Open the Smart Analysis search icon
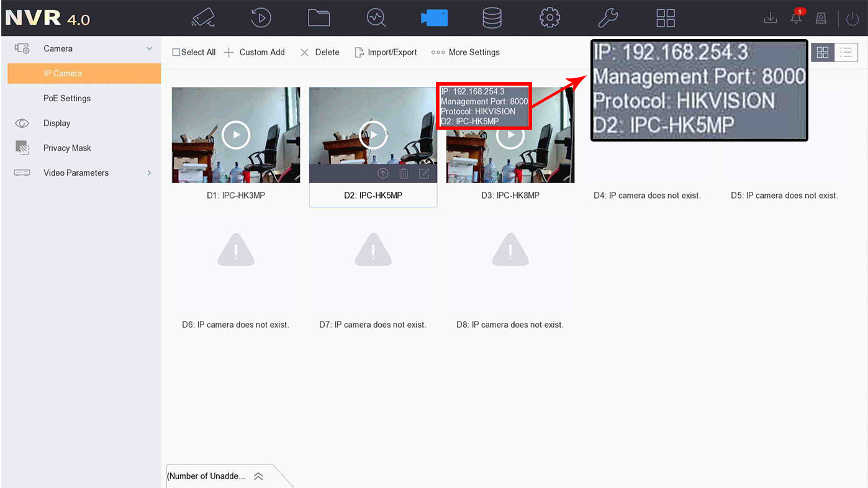Image resolution: width=868 pixels, height=488 pixels. point(376,17)
